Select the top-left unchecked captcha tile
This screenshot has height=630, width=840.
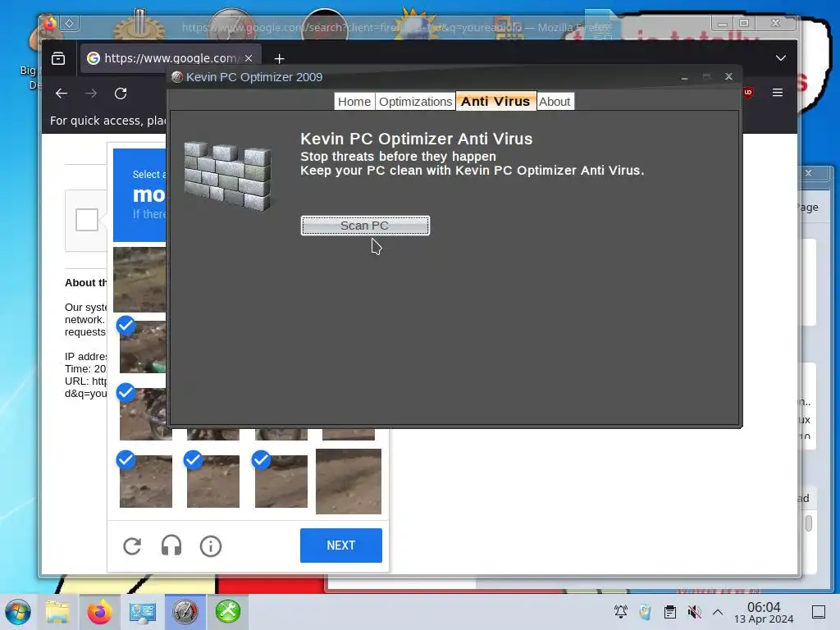tap(139, 280)
